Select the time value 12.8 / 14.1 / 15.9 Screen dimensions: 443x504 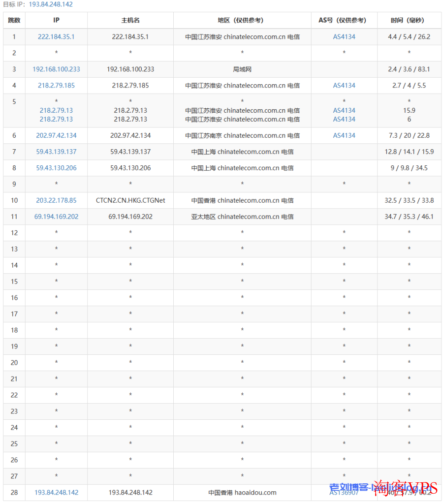click(x=409, y=152)
